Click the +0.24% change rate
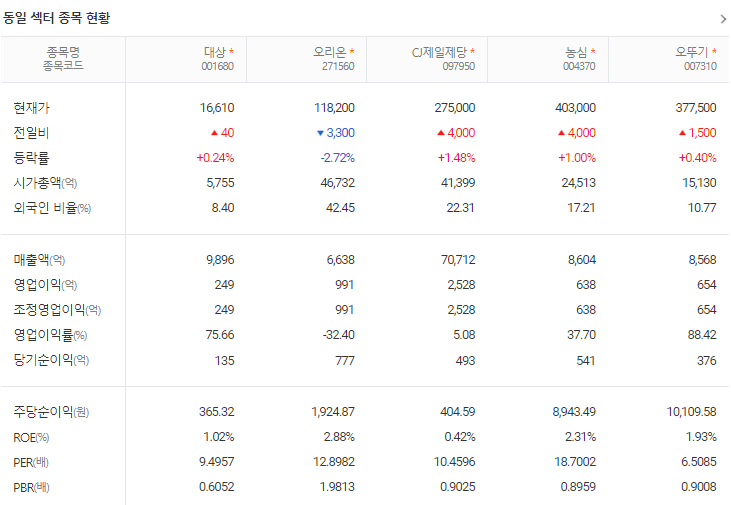Viewport: 731px width, 505px height. point(215,158)
